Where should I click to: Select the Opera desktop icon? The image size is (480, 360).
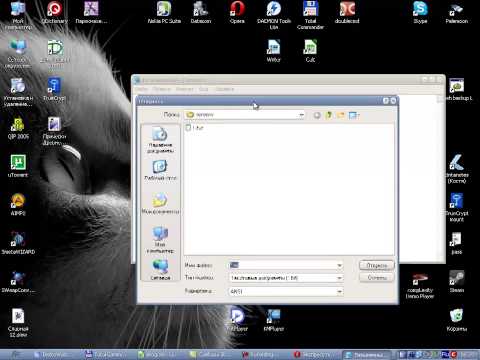point(237,13)
